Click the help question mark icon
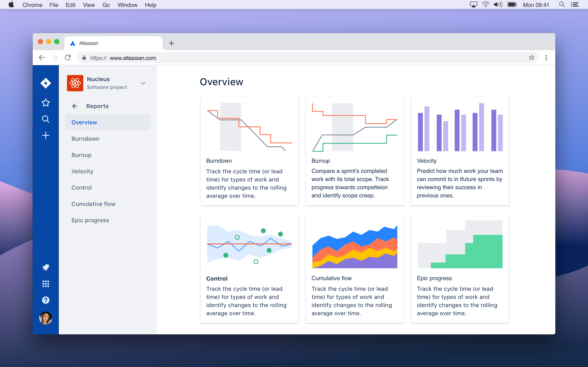The height and width of the screenshot is (367, 588). [45, 300]
